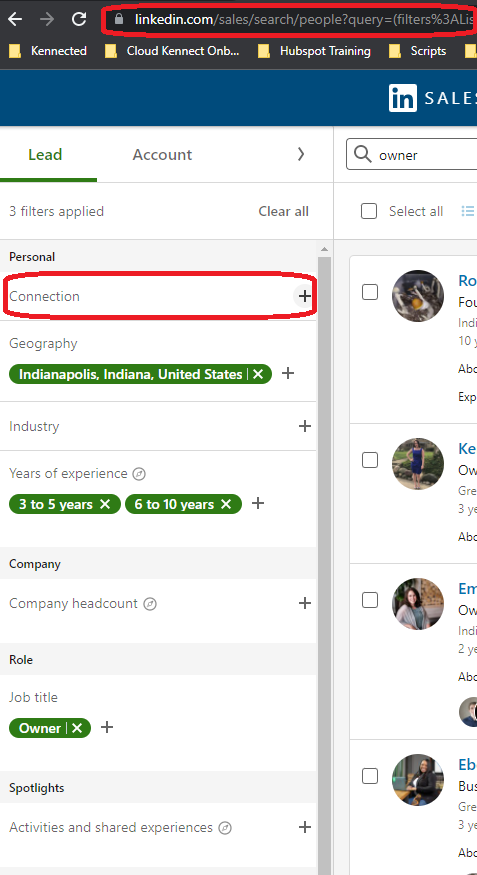
Task: Click search magnifier icon in keyword box
Action: point(363,154)
